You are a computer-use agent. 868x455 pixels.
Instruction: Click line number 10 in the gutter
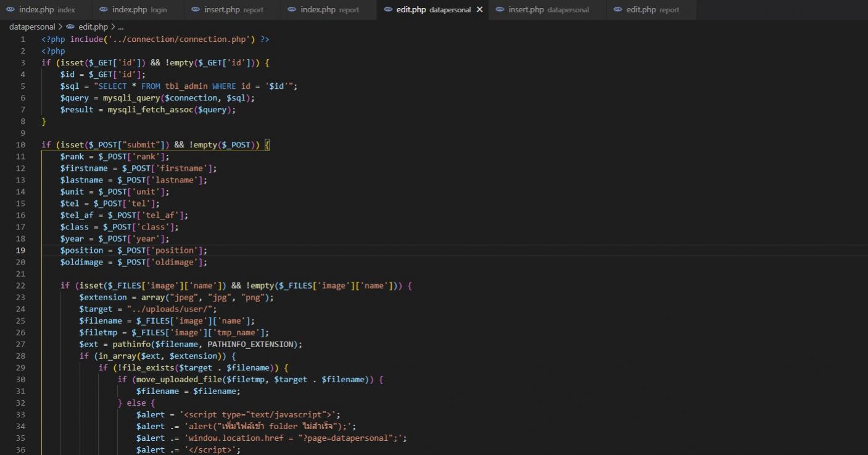21,145
